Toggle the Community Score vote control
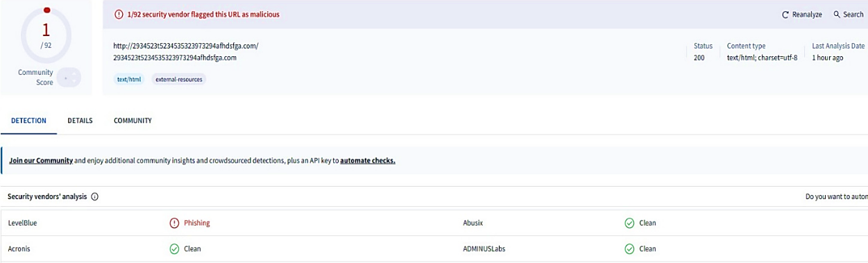 click(x=68, y=78)
